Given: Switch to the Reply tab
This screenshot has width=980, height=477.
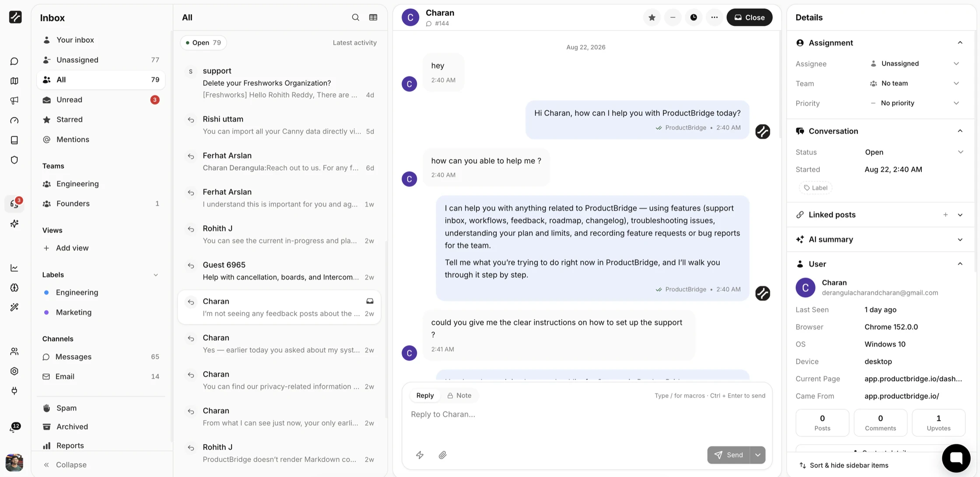Looking at the screenshot, I should 425,396.
